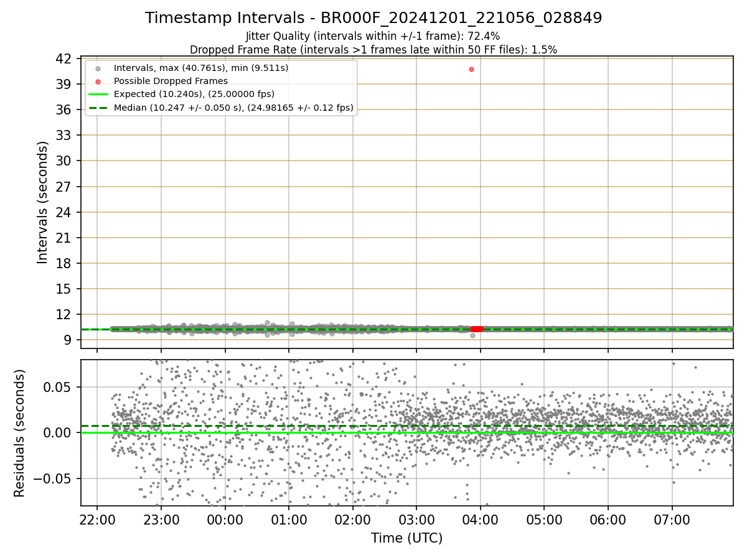
Task: Click the x-axis tick label '22:00'
Action: coord(97,519)
